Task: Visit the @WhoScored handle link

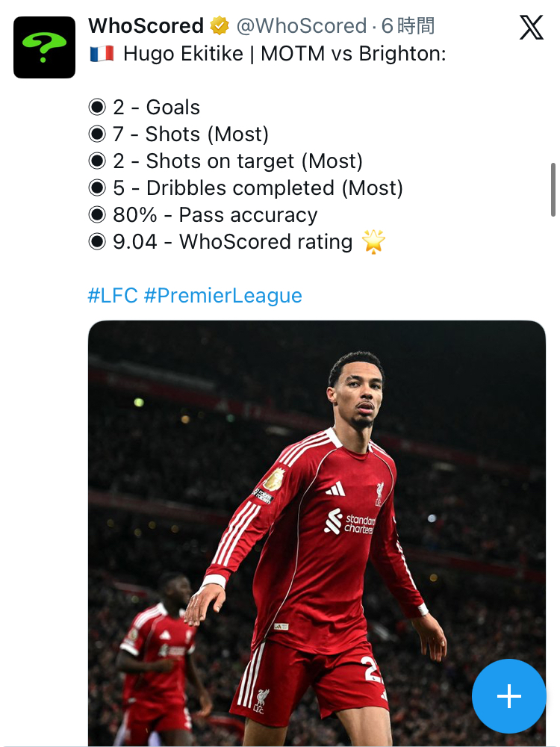Action: 301,27
